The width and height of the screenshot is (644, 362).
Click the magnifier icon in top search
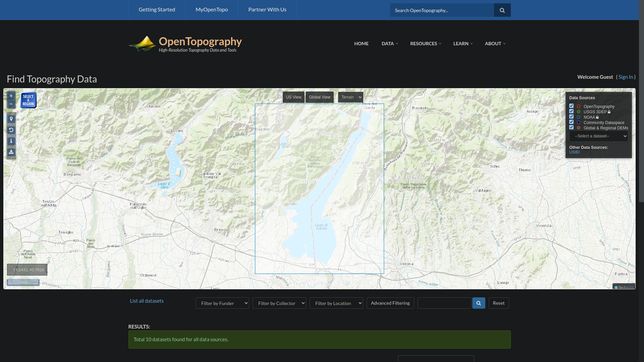tap(502, 10)
